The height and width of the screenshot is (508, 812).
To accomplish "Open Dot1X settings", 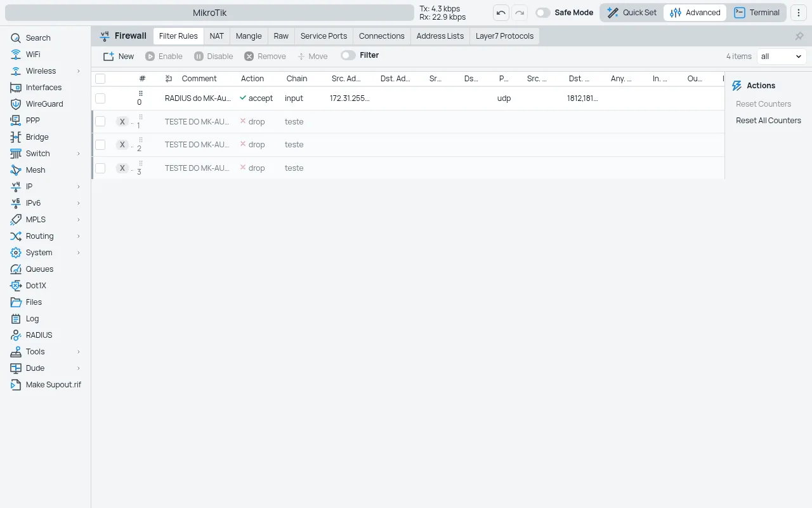I will tap(36, 286).
